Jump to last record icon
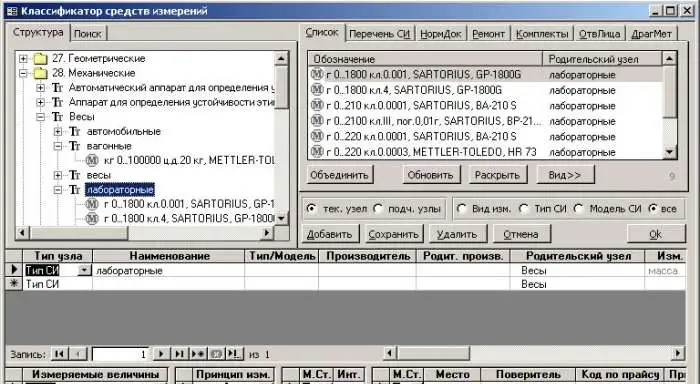Screen dimensions: 700x384 (x=179, y=354)
